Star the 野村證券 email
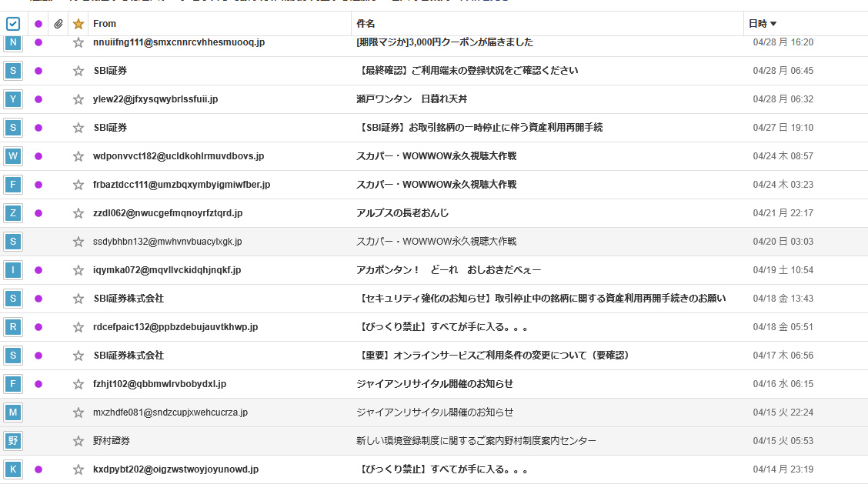868x491 pixels. 78,441
